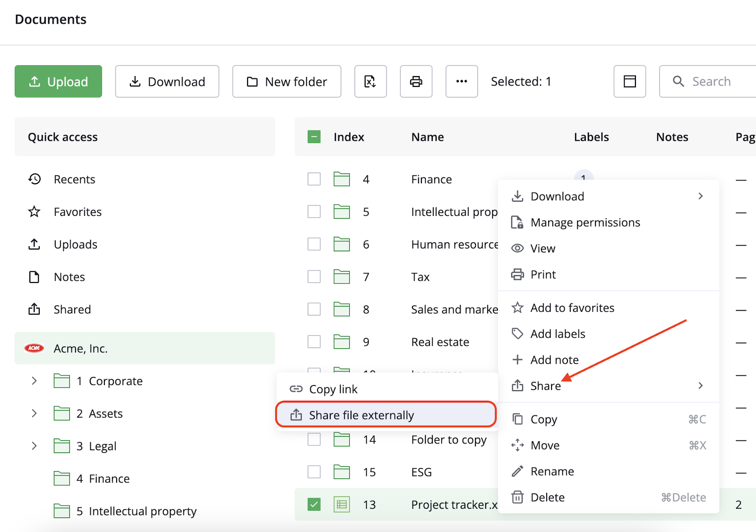Select Share file externally option
The width and height of the screenshot is (756, 532).
(x=386, y=414)
